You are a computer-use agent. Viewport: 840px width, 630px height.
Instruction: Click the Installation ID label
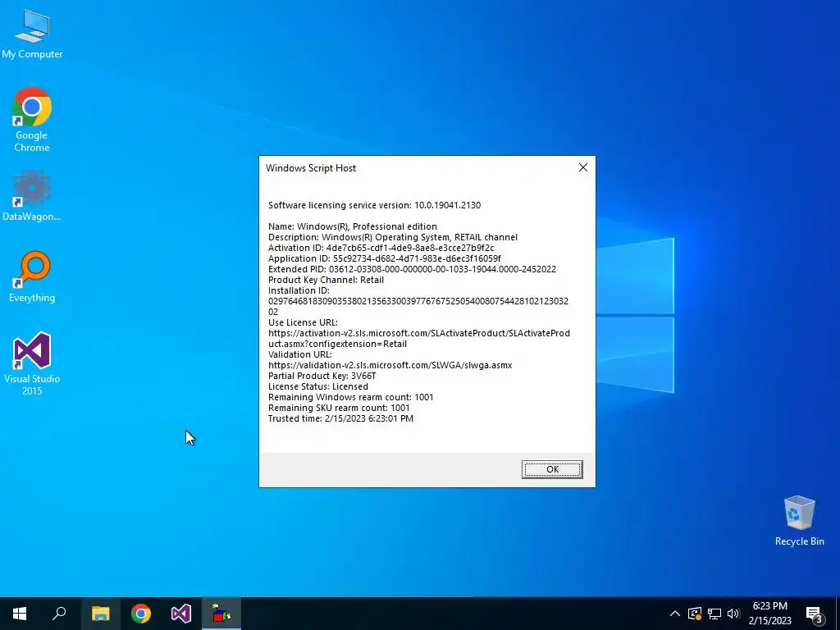(299, 290)
